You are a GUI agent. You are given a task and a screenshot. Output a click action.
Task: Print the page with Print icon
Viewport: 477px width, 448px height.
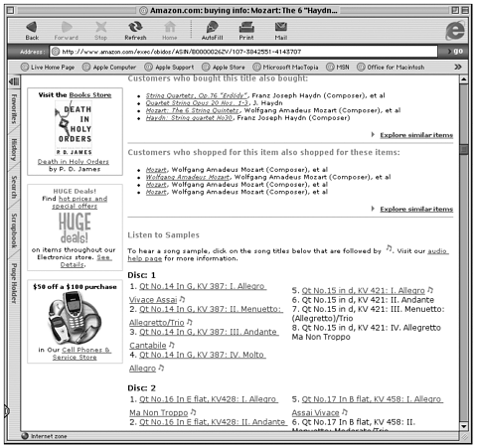(x=246, y=31)
